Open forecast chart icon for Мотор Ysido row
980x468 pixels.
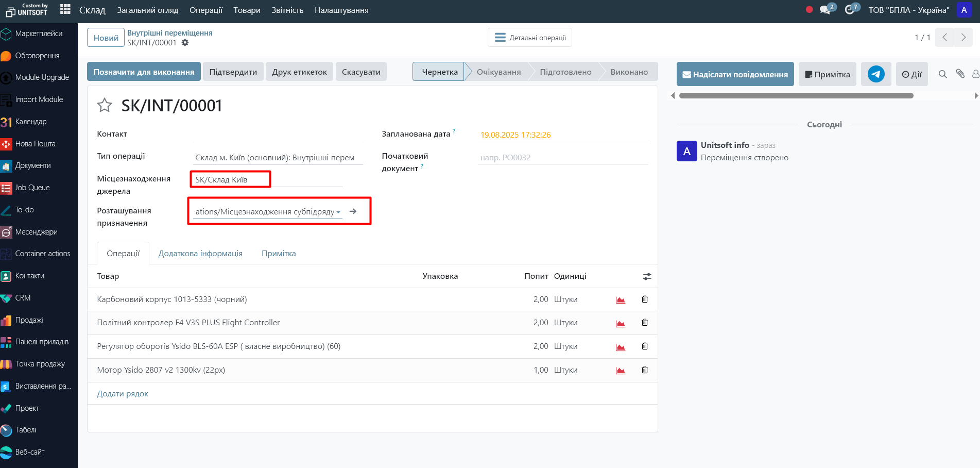[621, 371]
